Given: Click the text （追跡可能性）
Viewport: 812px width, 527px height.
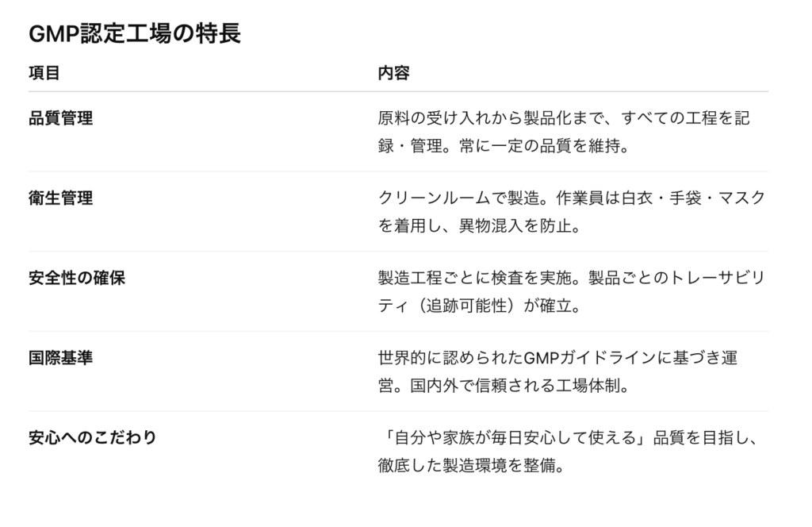Looking at the screenshot, I should click(463, 307).
